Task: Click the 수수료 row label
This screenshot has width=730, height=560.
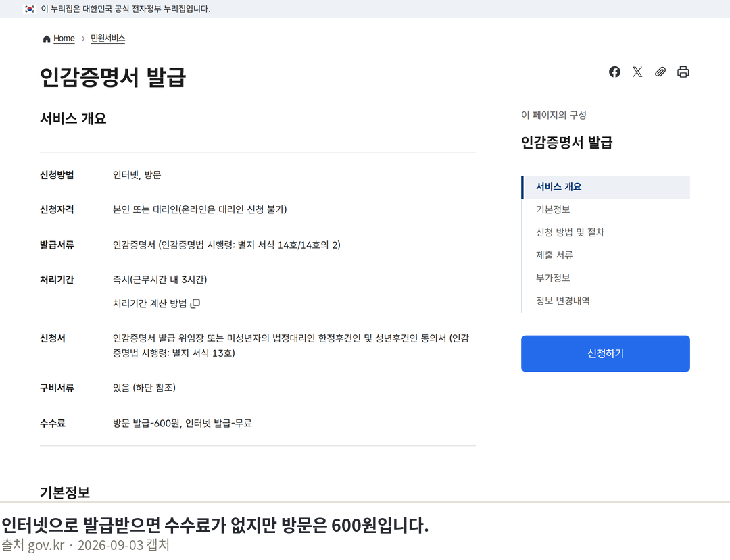Action: coord(53,424)
